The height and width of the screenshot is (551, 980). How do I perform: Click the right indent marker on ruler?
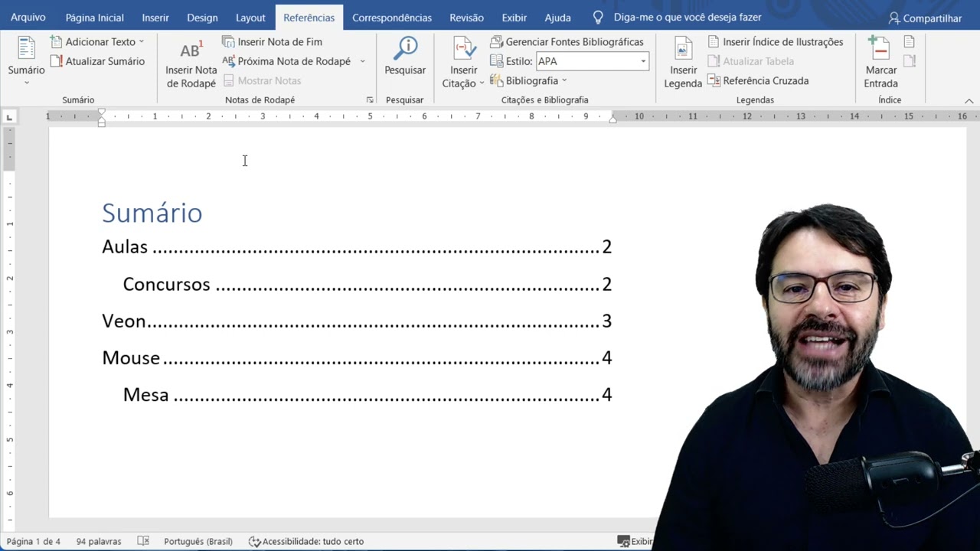tap(612, 119)
